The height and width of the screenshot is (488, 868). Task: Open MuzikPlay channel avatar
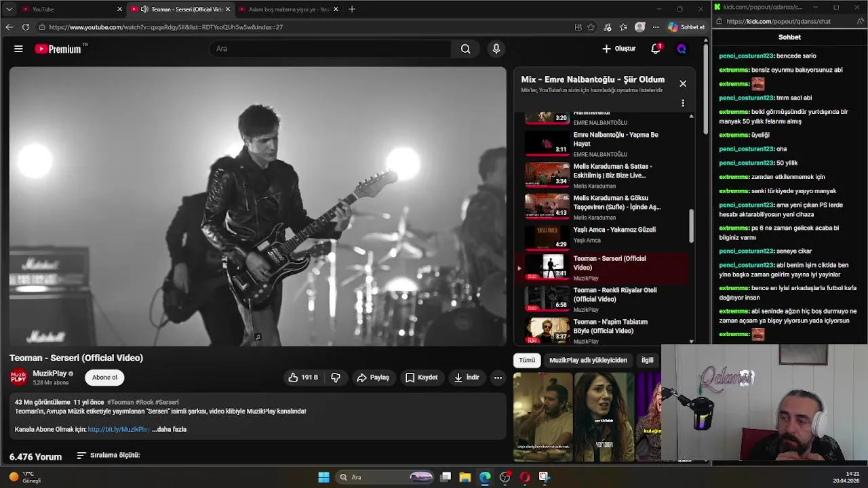[19, 378]
